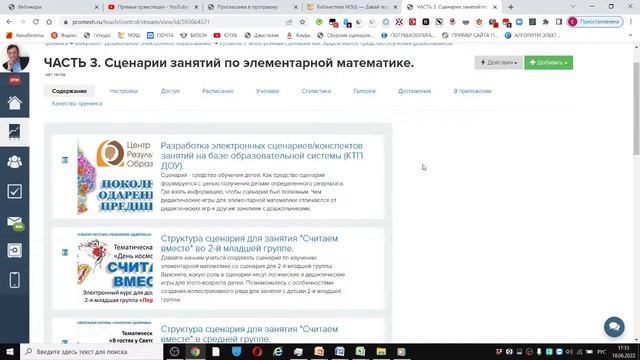Viewport: 640px width, 360px height.
Task: Open lesson "Считаем вместе" во 2-й младшей группе
Action: (249, 243)
